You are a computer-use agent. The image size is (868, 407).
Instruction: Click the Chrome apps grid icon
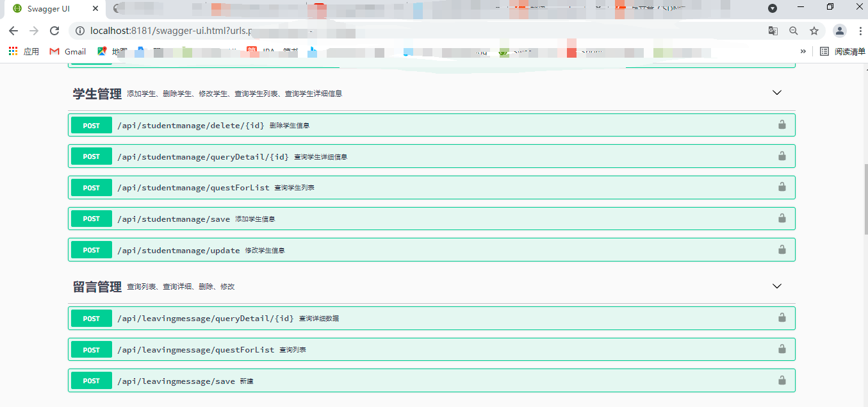pos(12,51)
